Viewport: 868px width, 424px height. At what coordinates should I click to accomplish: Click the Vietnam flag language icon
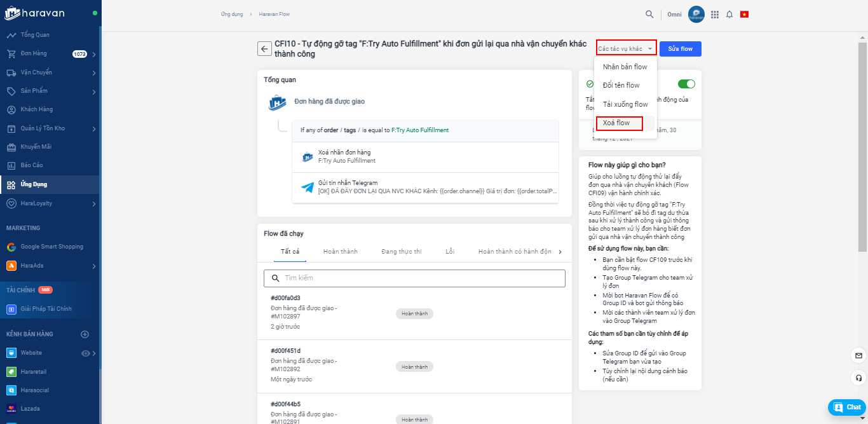point(744,14)
